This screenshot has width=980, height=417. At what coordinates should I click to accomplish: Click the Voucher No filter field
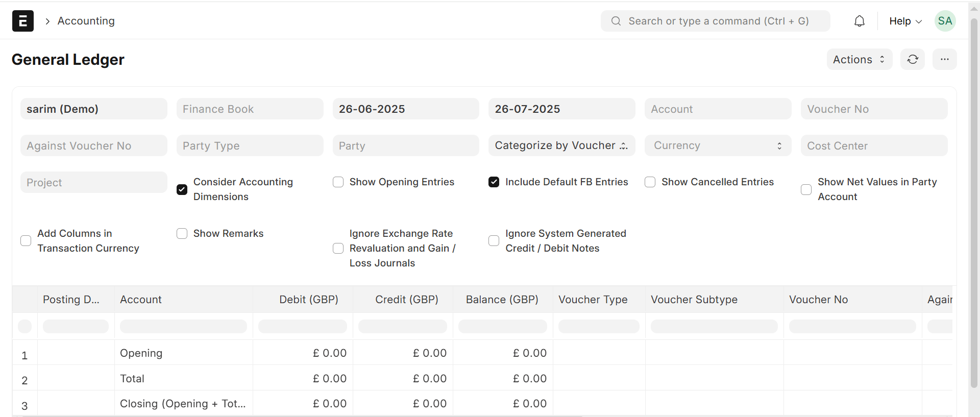pyautogui.click(x=874, y=109)
